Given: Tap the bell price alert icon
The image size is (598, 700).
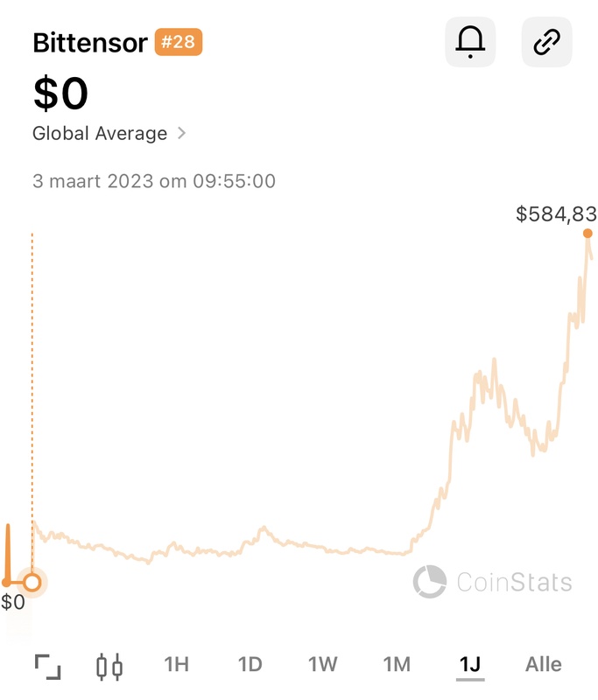Looking at the screenshot, I should 470,42.
